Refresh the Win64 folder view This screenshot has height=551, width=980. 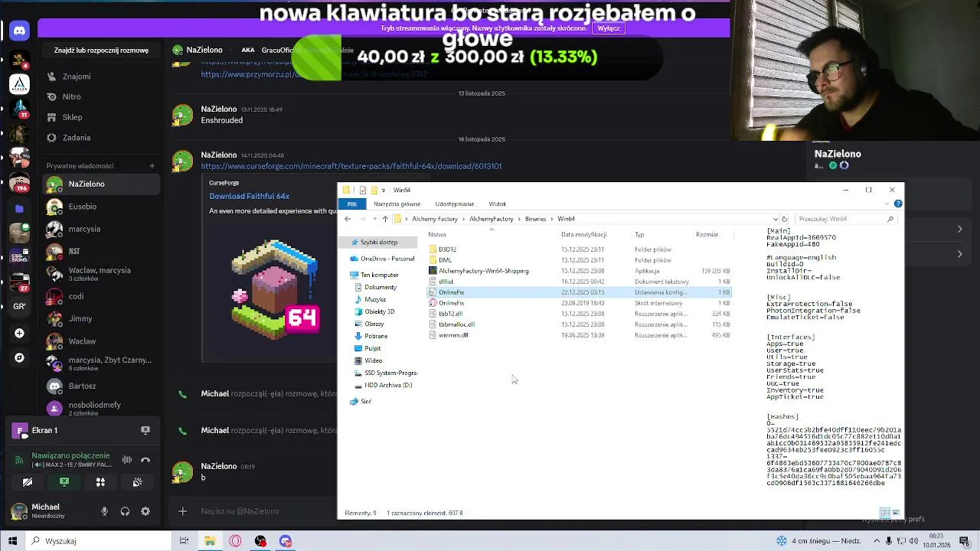pyautogui.click(x=784, y=219)
